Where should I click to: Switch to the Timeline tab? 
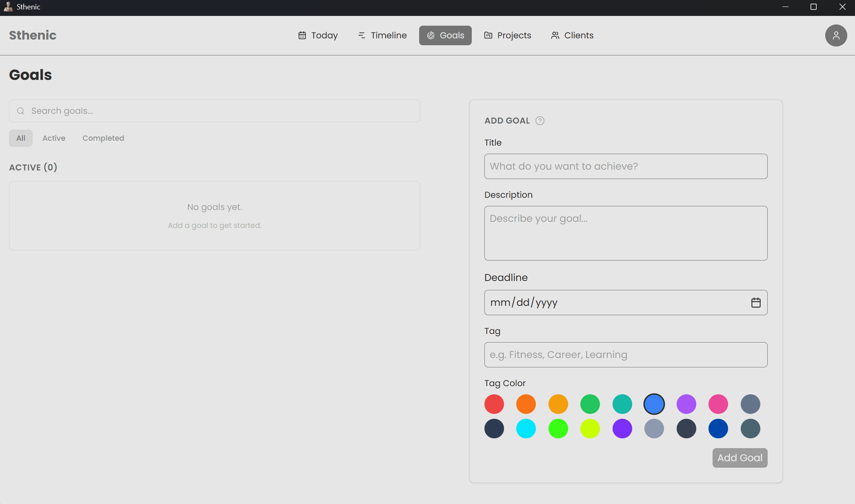(x=382, y=35)
